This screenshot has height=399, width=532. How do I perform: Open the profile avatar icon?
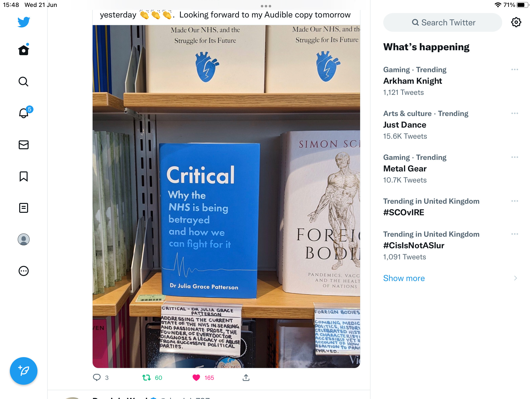[x=24, y=239]
